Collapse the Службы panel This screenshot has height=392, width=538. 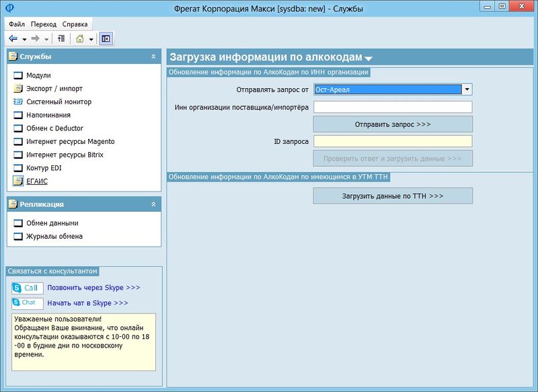pyautogui.click(x=153, y=56)
